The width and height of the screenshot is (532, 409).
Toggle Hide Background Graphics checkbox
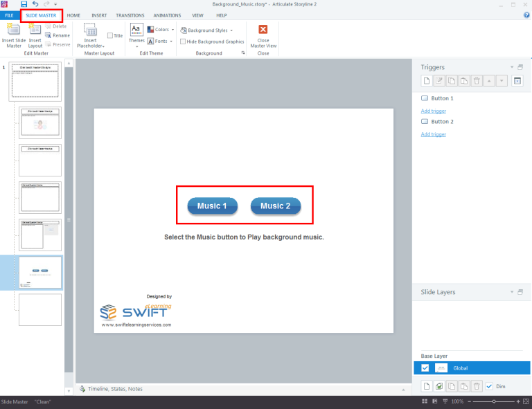click(x=183, y=42)
